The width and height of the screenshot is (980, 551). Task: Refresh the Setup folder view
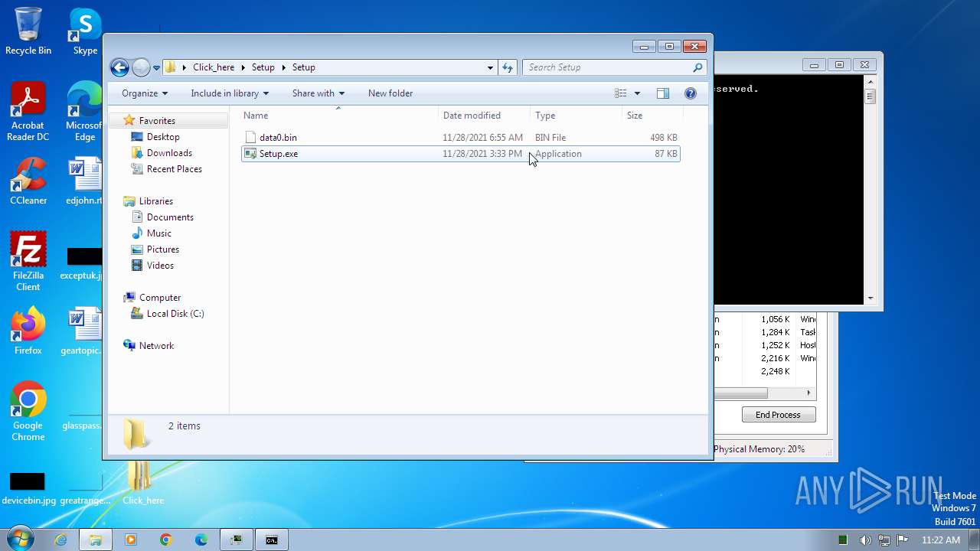pyautogui.click(x=508, y=67)
